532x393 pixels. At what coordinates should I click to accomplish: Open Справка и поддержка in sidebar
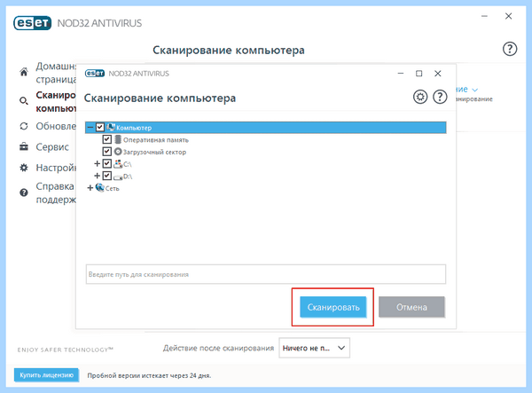tap(56, 193)
